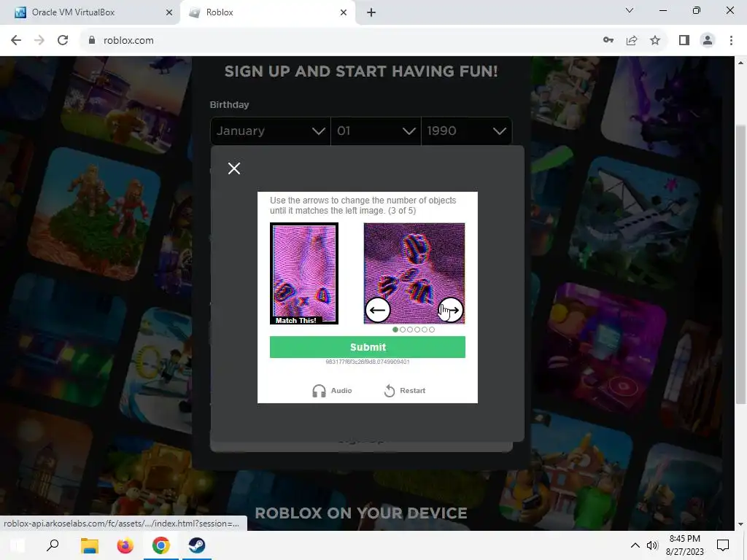The height and width of the screenshot is (560, 747).
Task: Open the volume control
Action: click(652, 545)
